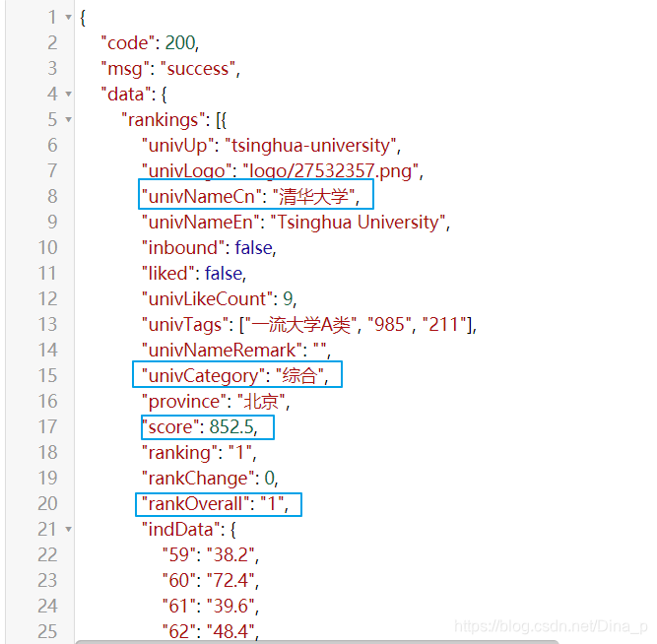The height and width of the screenshot is (644, 657).
Task: Collapse the "data" object fold arrow on line 4
Action: click(x=68, y=95)
